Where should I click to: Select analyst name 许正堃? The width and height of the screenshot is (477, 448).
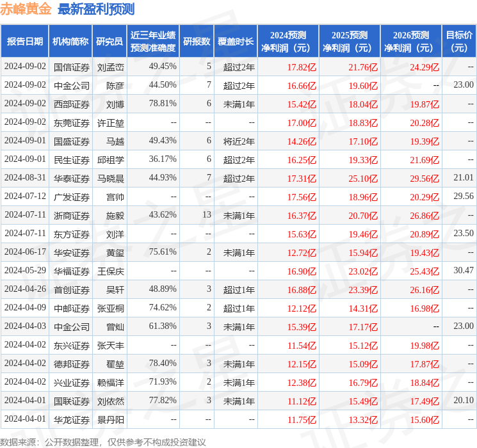110,123
